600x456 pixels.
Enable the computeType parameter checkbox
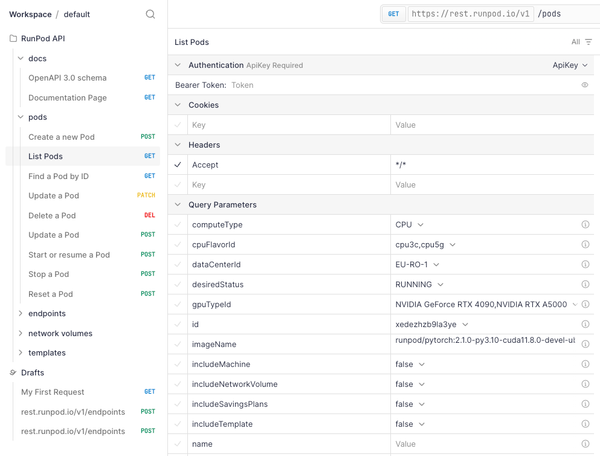(178, 225)
